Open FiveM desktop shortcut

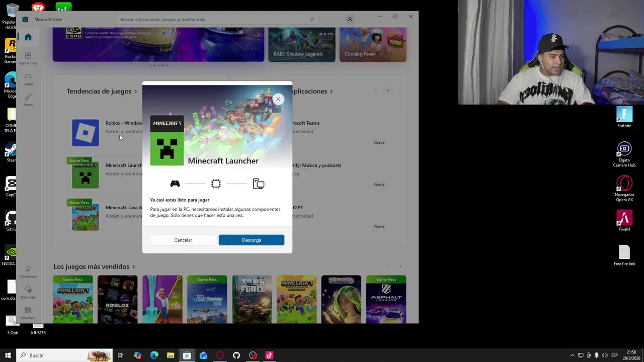point(624,221)
